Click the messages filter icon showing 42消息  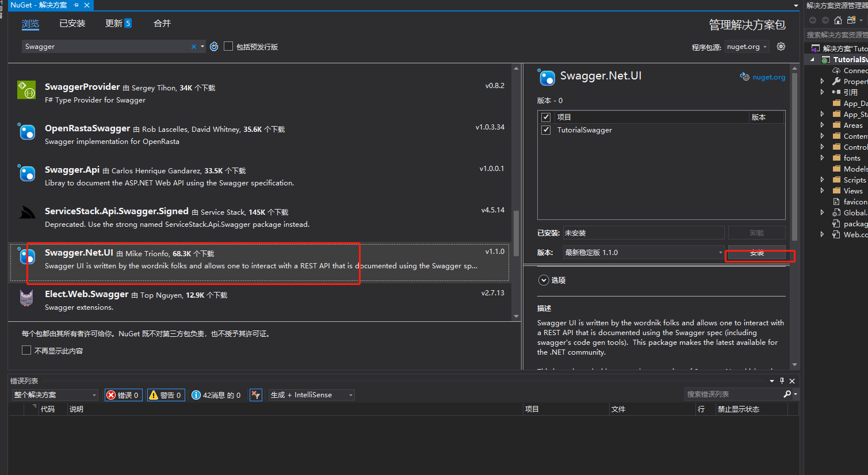pos(216,395)
